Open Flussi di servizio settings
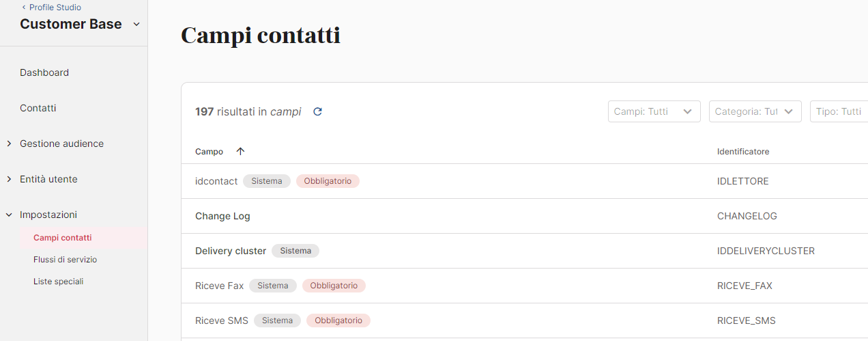This screenshot has height=341, width=868. click(x=66, y=260)
